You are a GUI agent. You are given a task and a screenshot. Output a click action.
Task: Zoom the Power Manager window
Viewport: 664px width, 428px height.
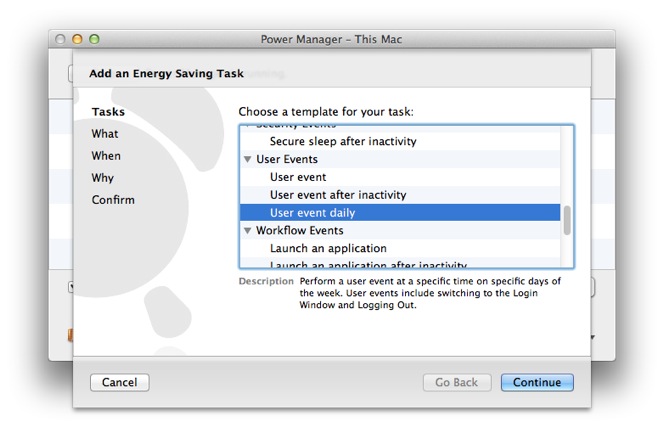coord(94,39)
